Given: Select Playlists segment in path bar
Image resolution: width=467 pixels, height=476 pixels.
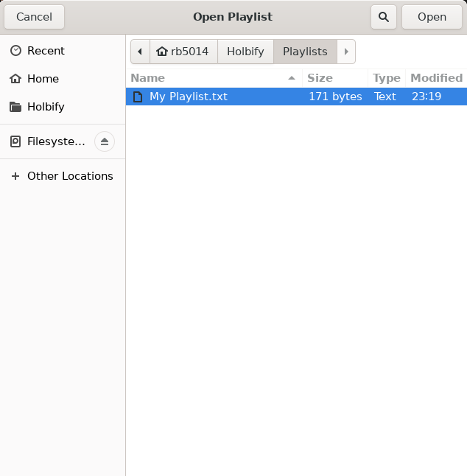Looking at the screenshot, I should [x=305, y=52].
